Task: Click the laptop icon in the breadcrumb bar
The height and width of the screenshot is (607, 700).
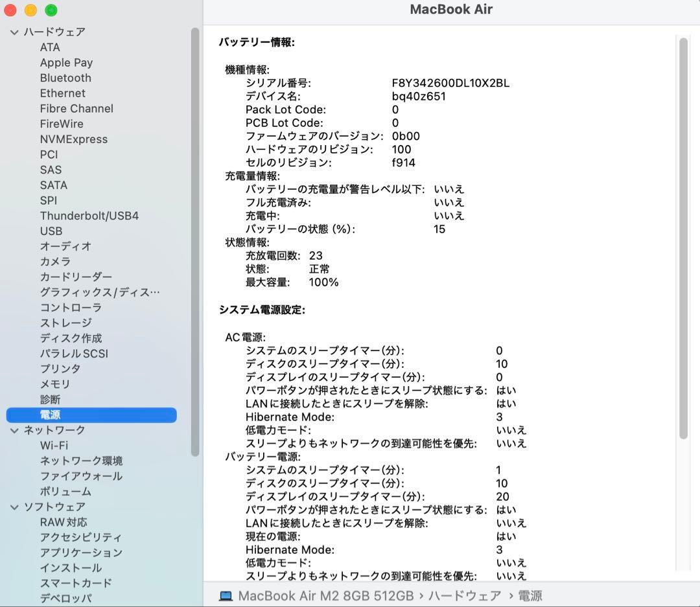Action: point(226,595)
